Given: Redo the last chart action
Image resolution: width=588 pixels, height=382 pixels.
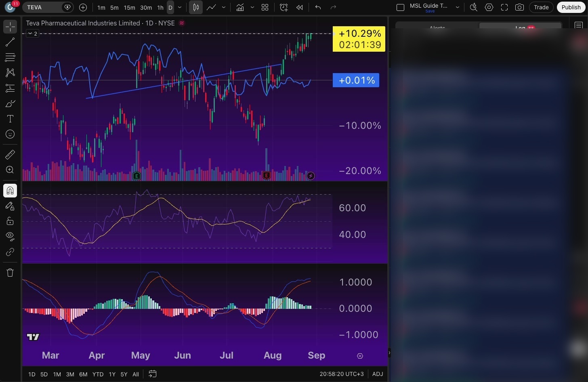Looking at the screenshot, I should click(x=333, y=7).
